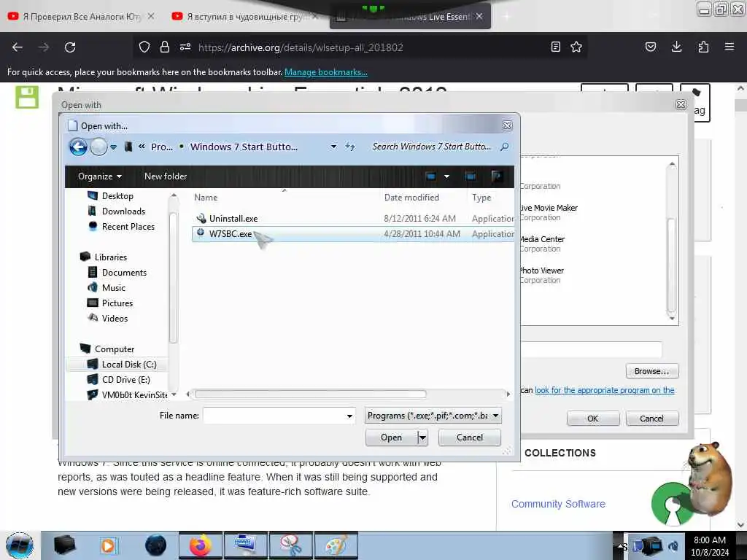Click the search magnifier in the file dialog
The width and height of the screenshot is (747, 560).
tap(505, 147)
